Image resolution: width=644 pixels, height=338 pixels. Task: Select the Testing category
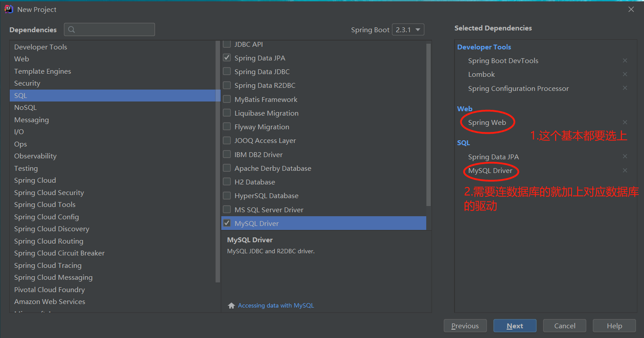tap(113, 168)
